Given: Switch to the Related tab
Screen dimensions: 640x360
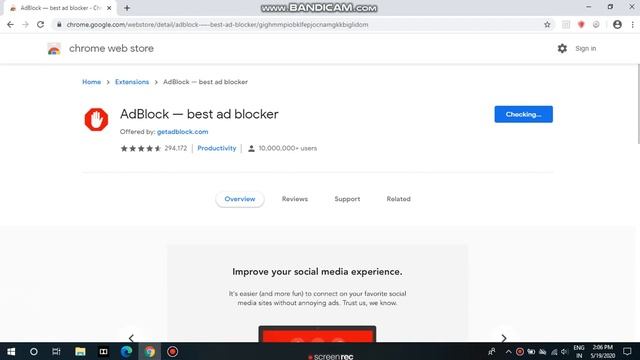Looking at the screenshot, I should point(398,199).
